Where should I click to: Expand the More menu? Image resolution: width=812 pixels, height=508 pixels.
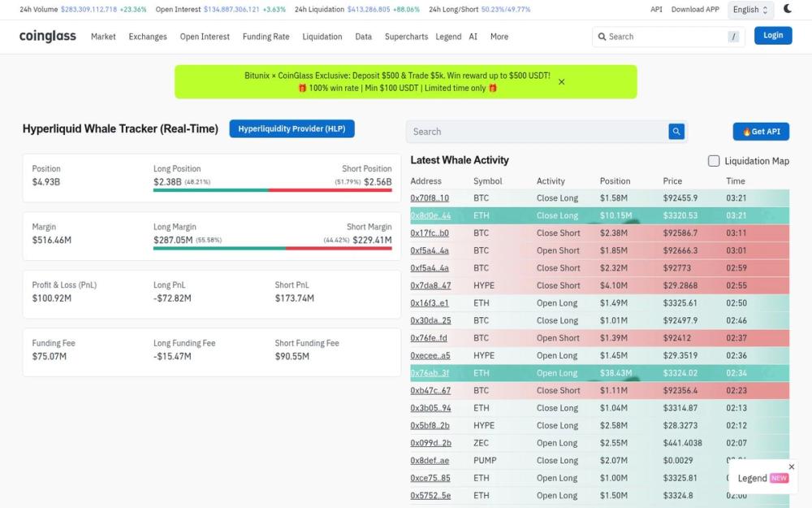click(499, 37)
